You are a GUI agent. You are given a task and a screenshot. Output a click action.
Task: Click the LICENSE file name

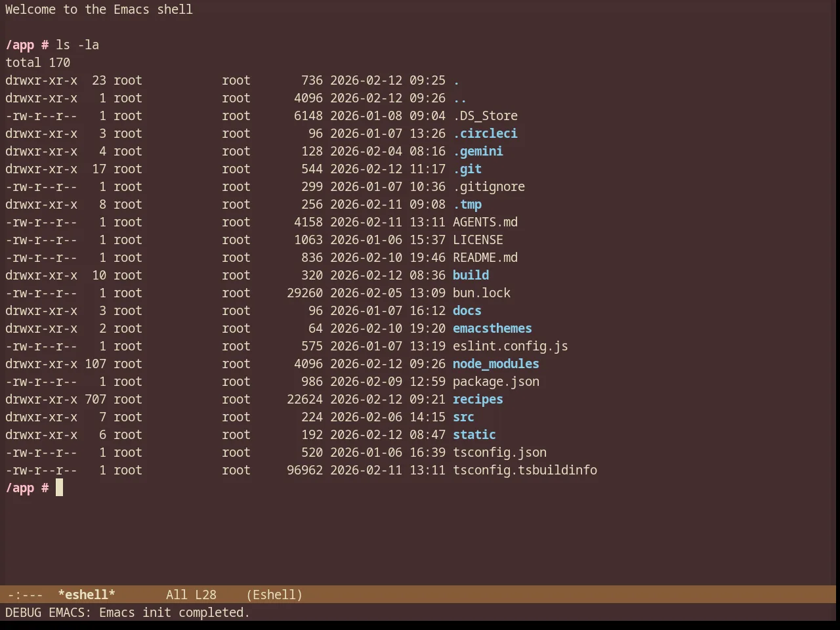pyautogui.click(x=478, y=240)
